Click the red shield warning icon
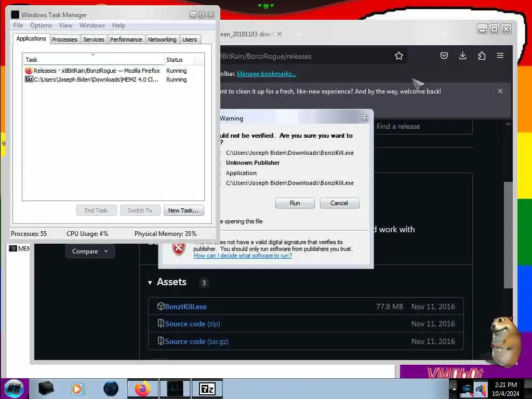 point(179,248)
